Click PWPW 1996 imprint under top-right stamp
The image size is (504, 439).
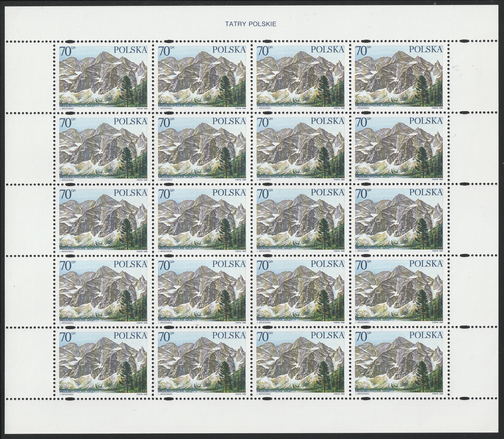(x=437, y=108)
